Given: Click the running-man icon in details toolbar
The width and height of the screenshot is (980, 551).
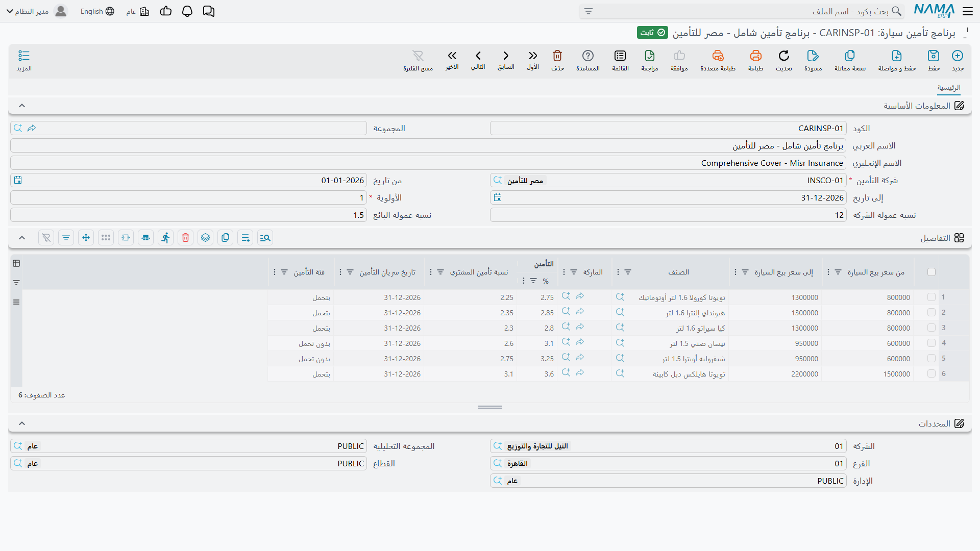Looking at the screenshot, I should pos(165,238).
